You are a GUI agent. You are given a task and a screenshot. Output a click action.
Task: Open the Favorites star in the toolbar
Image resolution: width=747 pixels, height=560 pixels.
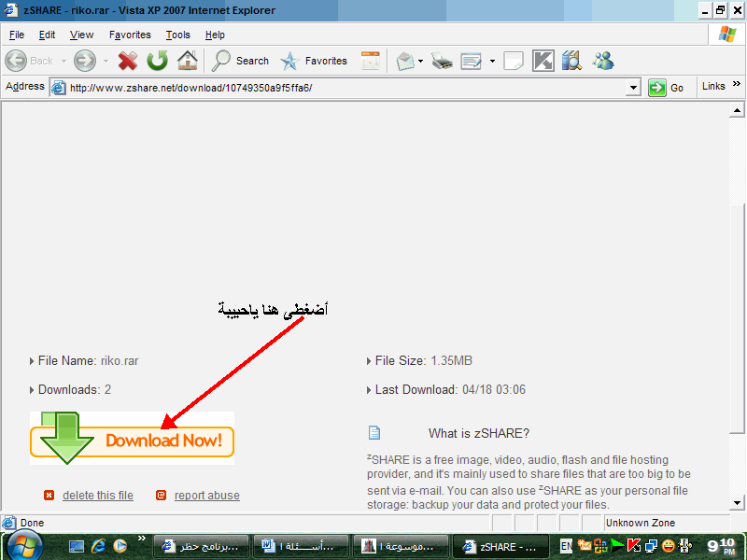[x=314, y=61]
